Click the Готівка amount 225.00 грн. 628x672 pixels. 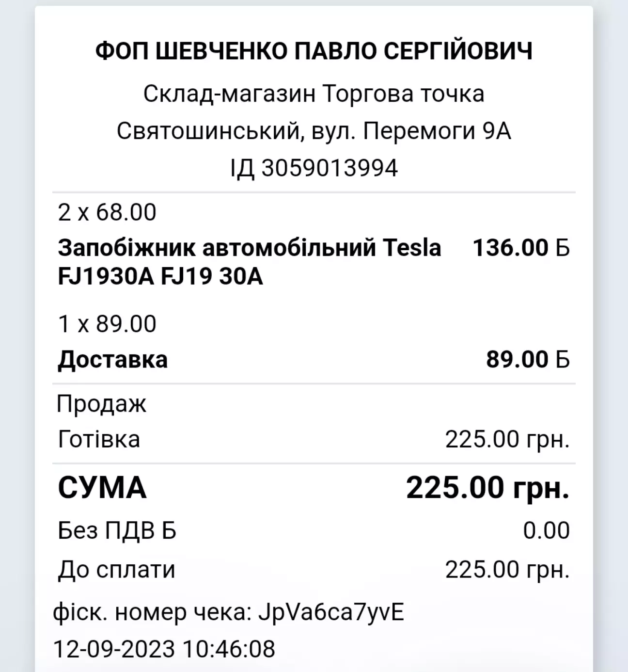click(x=507, y=440)
